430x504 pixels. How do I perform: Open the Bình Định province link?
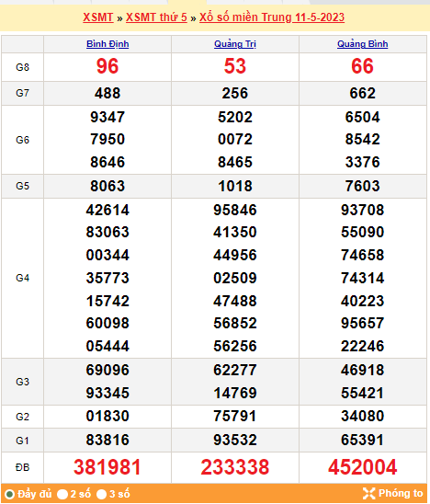(x=107, y=44)
